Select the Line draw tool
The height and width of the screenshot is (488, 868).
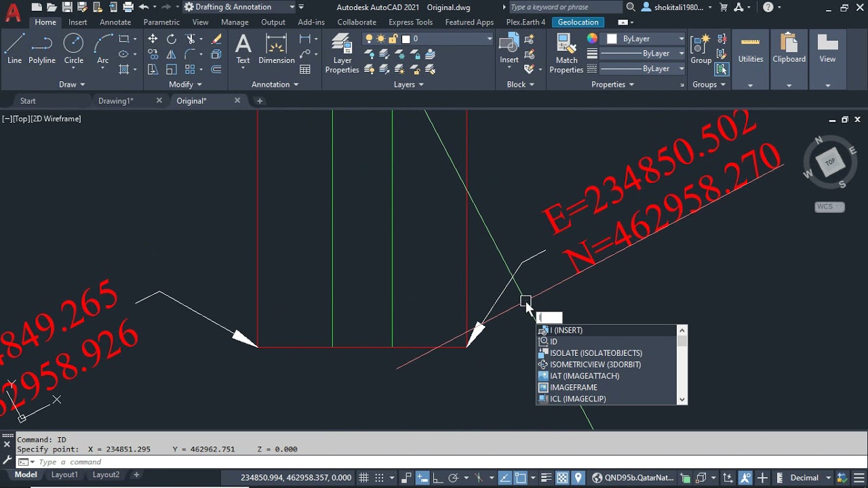pyautogui.click(x=14, y=49)
